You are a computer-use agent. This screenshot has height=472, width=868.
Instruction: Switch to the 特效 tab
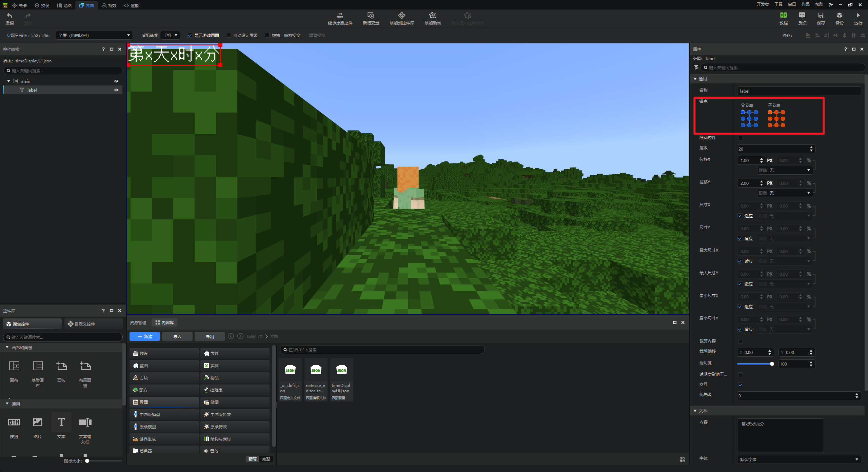click(x=109, y=5)
